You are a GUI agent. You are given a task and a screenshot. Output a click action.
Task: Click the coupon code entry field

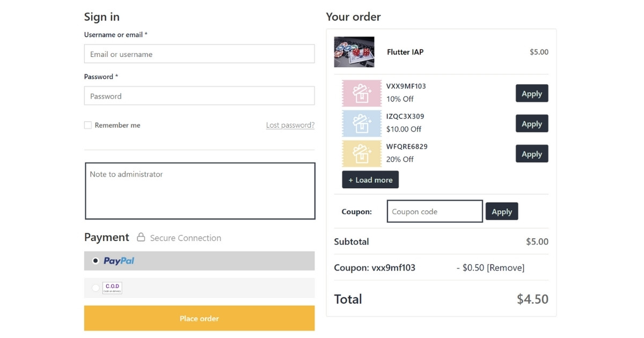point(434,211)
